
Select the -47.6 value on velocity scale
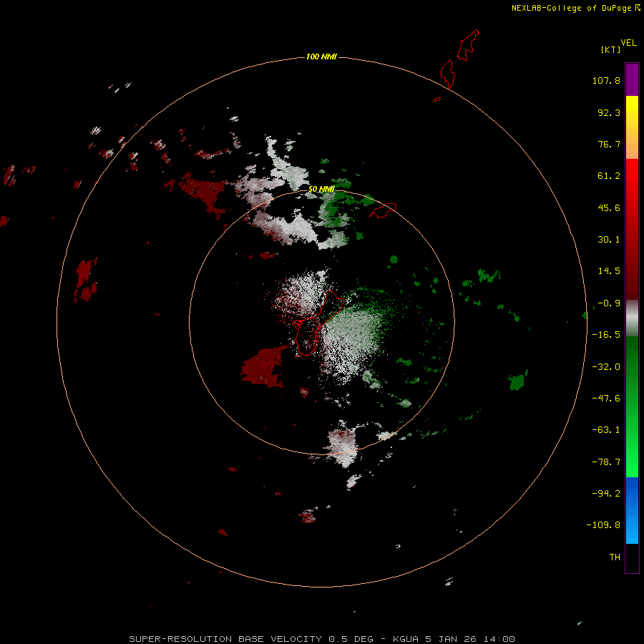pos(606,399)
